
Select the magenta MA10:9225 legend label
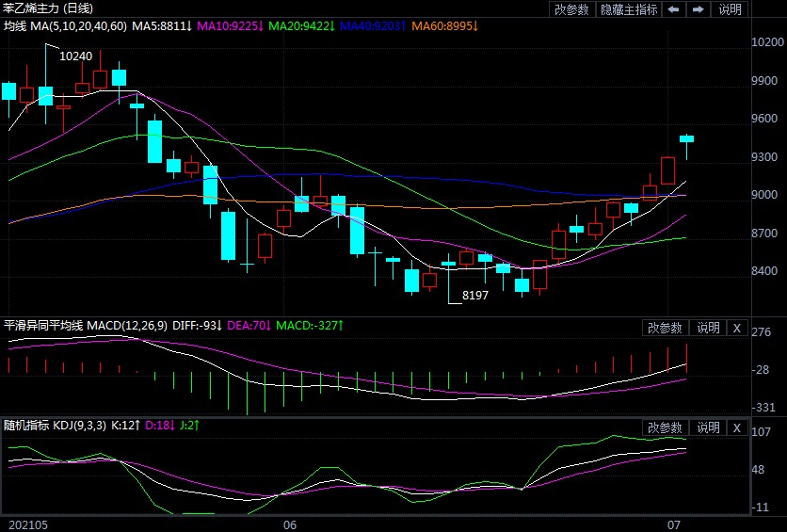point(230,25)
